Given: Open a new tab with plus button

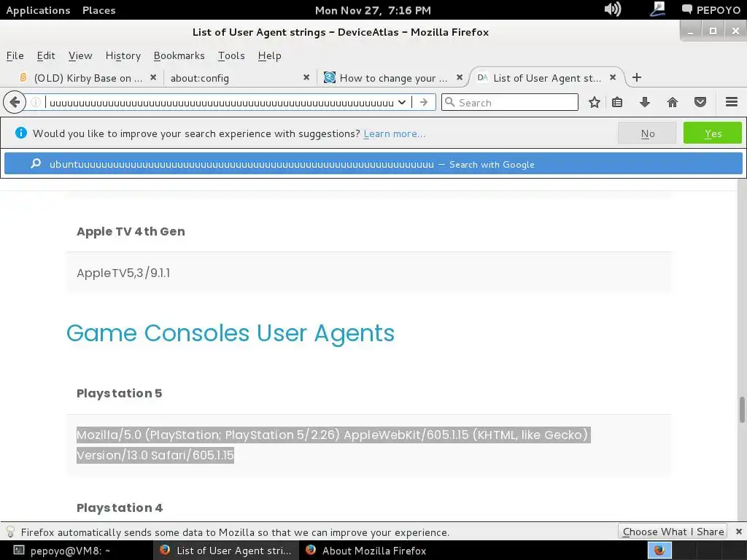Looking at the screenshot, I should tap(636, 77).
